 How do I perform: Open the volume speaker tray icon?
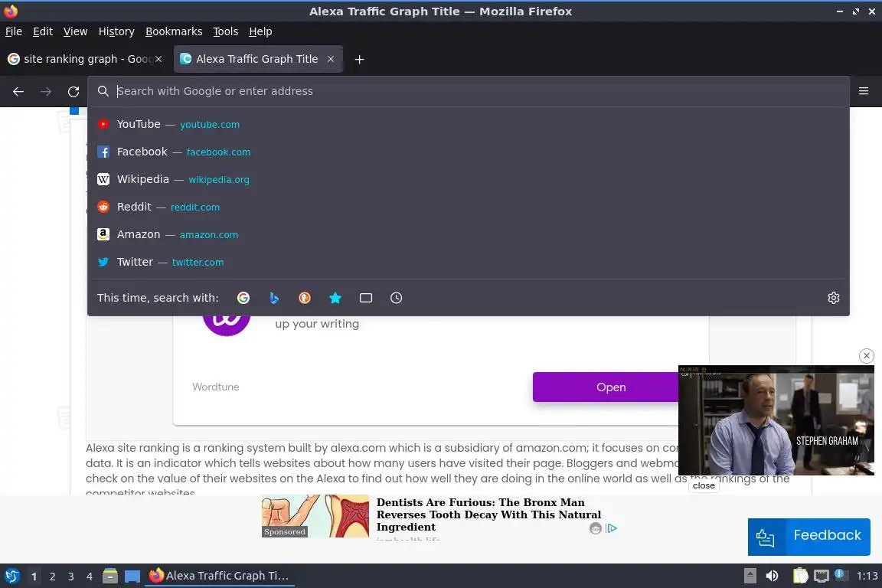pos(772,576)
